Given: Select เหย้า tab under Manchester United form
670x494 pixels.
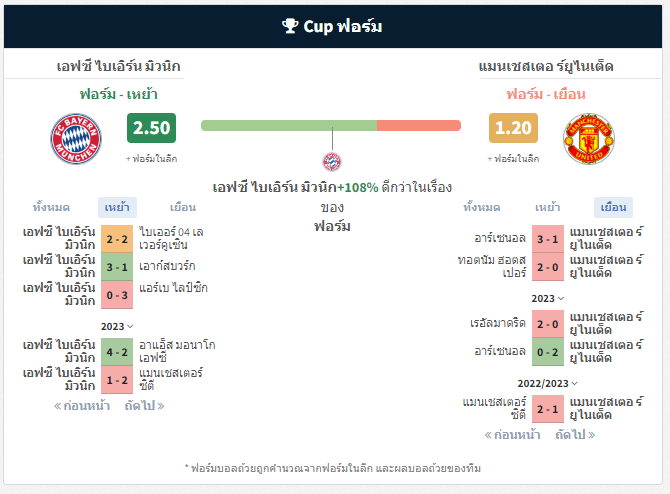Looking at the screenshot, I should coord(547,208).
